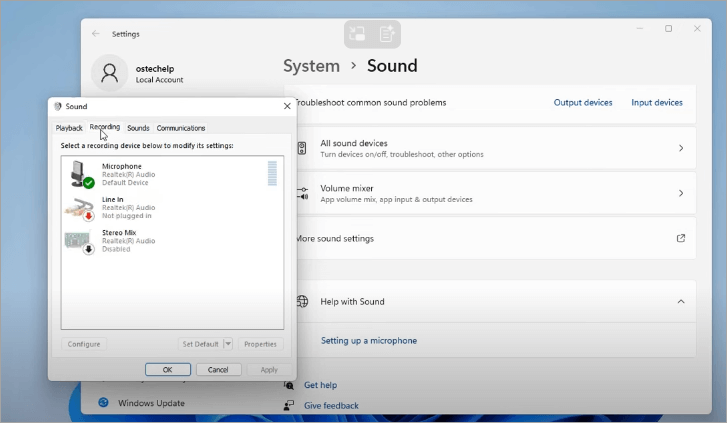Switch to the Playback tab
727x423 pixels.
click(69, 128)
